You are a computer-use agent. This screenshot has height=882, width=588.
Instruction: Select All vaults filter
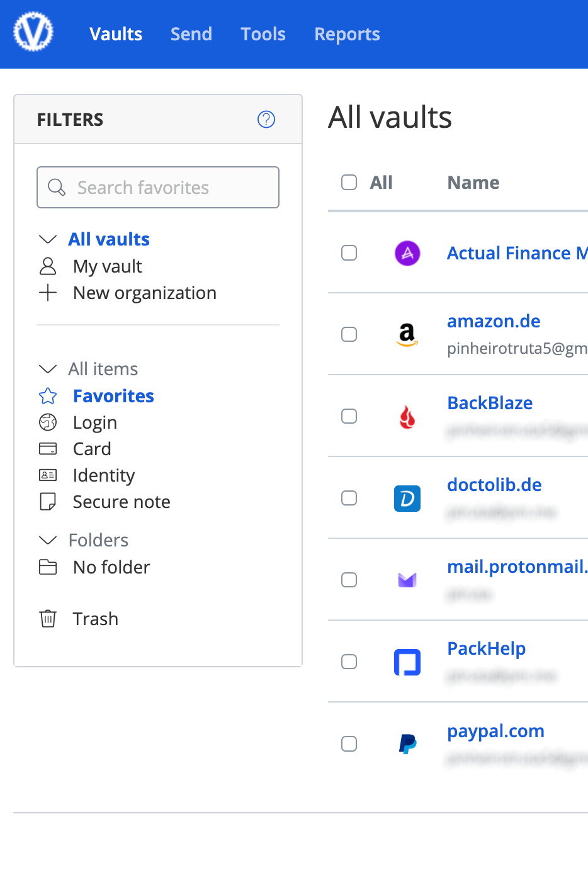(109, 239)
